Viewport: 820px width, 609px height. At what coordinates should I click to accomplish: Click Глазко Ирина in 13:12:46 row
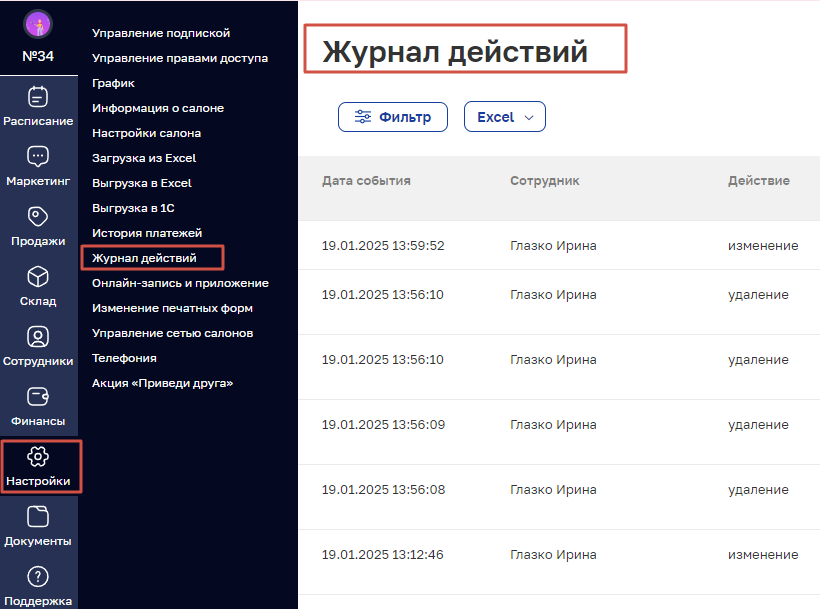(553, 555)
